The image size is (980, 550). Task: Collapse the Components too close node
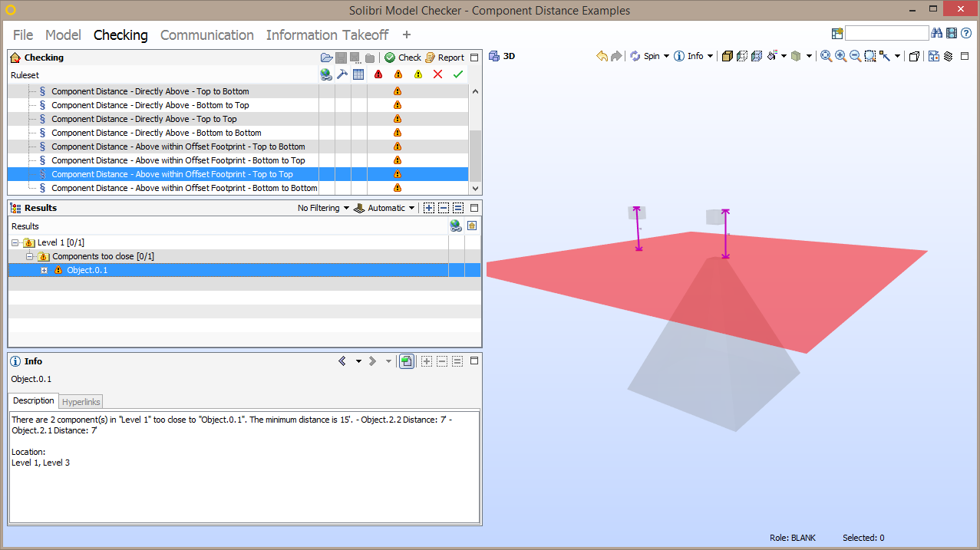pos(29,256)
